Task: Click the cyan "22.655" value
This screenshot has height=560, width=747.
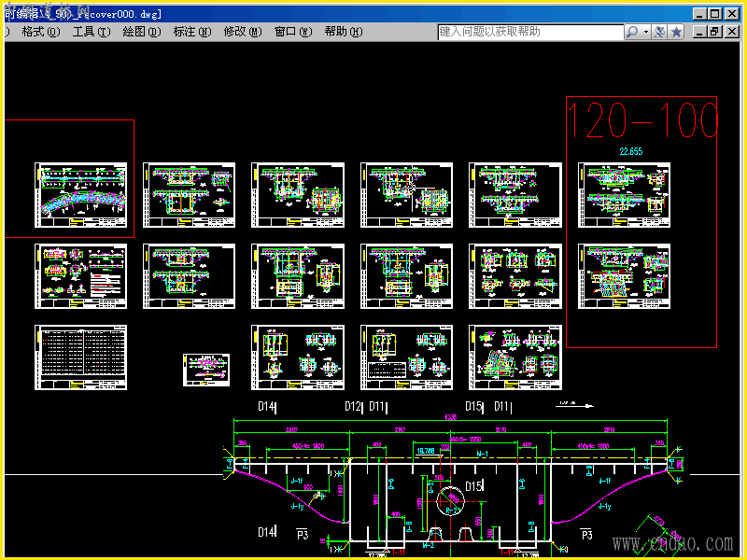Action: coord(631,151)
